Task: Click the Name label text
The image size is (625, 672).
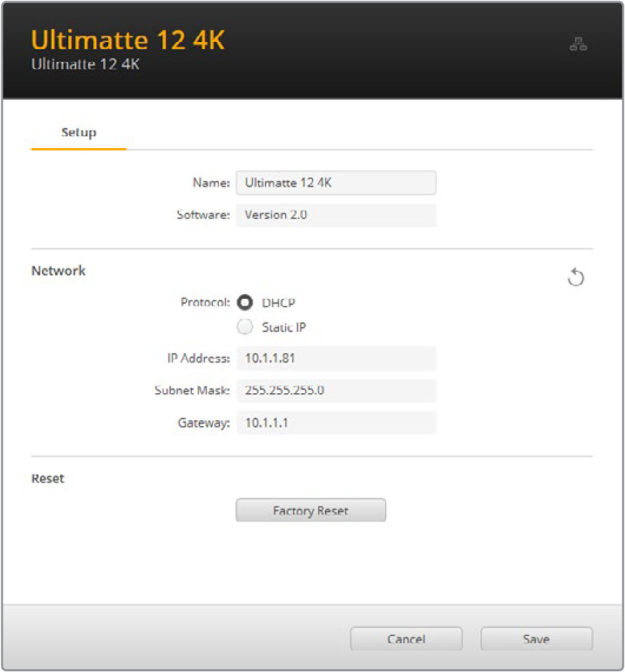Action: pyautogui.click(x=211, y=183)
